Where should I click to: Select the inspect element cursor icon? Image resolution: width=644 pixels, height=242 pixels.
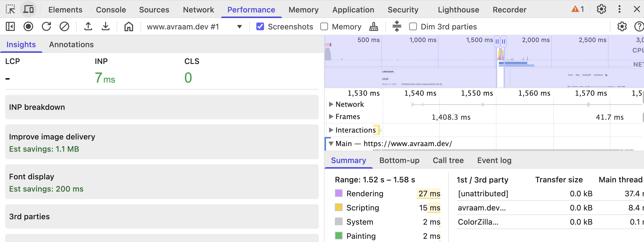(10, 9)
